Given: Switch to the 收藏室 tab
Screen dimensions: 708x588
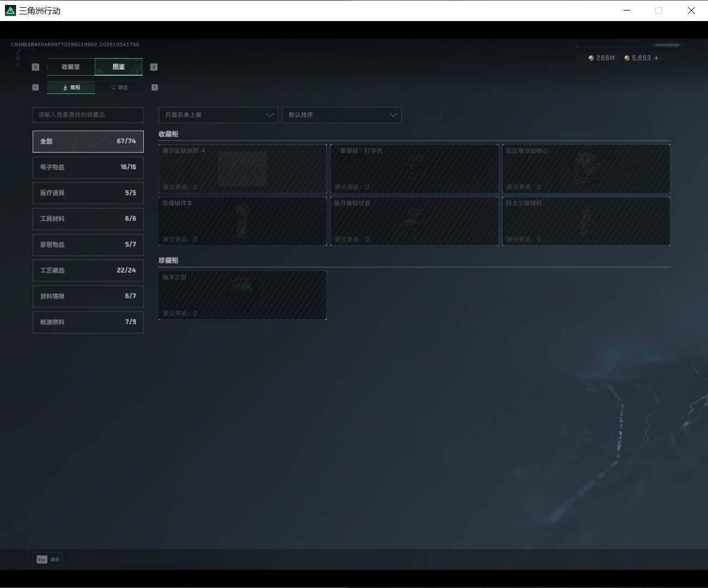Looking at the screenshot, I should 71,67.
